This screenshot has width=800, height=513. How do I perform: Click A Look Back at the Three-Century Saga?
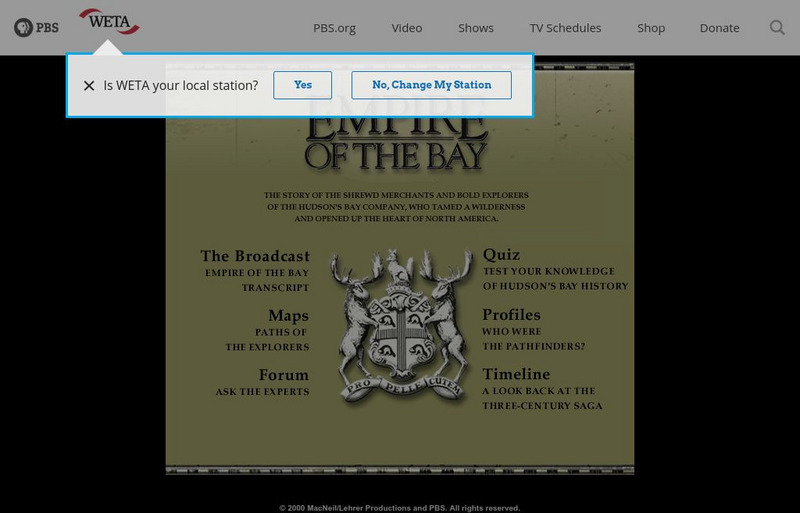542,398
